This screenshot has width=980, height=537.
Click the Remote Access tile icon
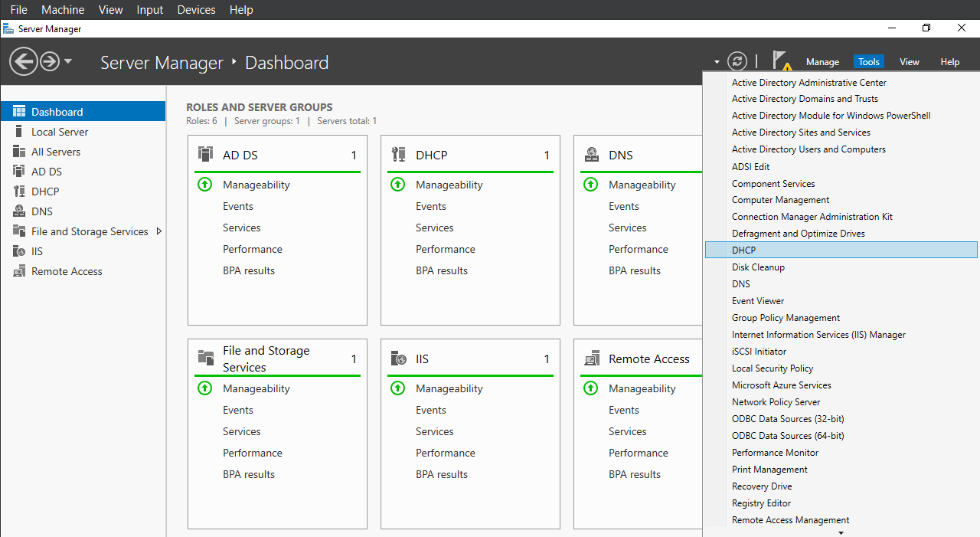click(591, 359)
